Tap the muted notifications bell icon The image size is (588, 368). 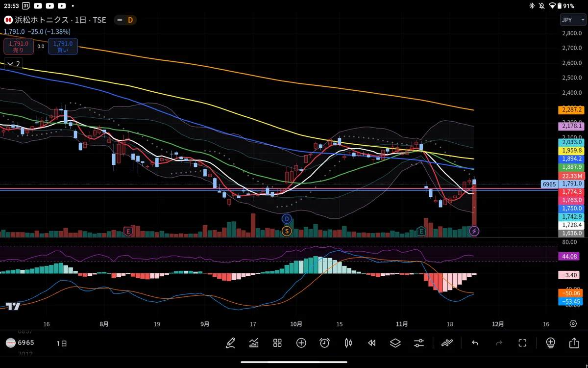point(542,6)
